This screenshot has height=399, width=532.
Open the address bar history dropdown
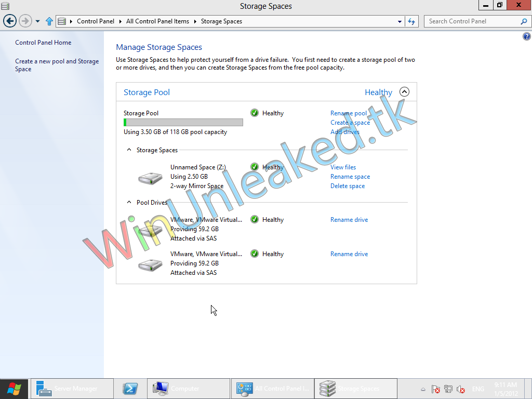click(400, 21)
